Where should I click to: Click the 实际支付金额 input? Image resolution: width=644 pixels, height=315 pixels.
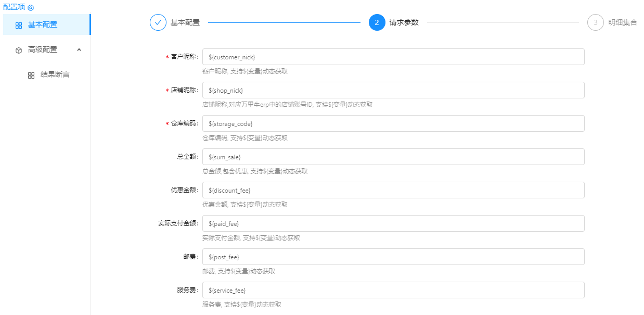[x=393, y=223]
